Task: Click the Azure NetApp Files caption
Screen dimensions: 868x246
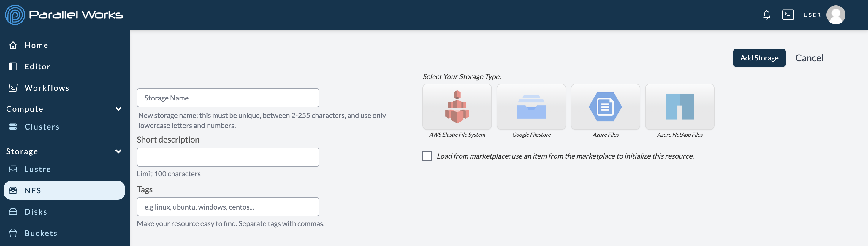Action: (679, 135)
